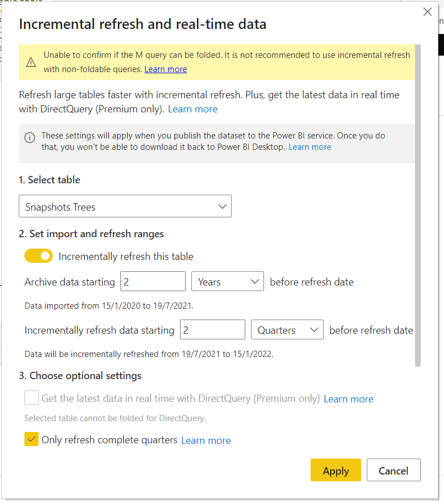Uncheck Only refresh complete quarters
Viewport: 444px width, 504px height.
point(32,440)
